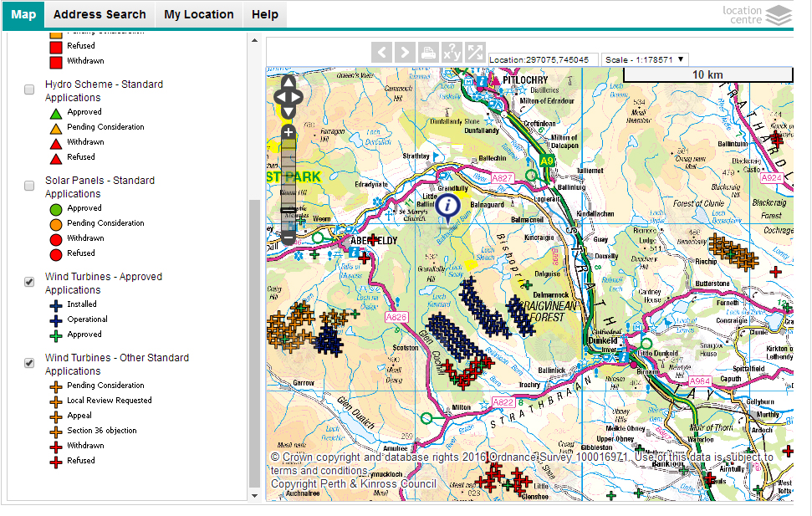Viewport: 812px width, 516px height.
Task: Enable the Solar Panels applications layer
Action: [x=29, y=186]
